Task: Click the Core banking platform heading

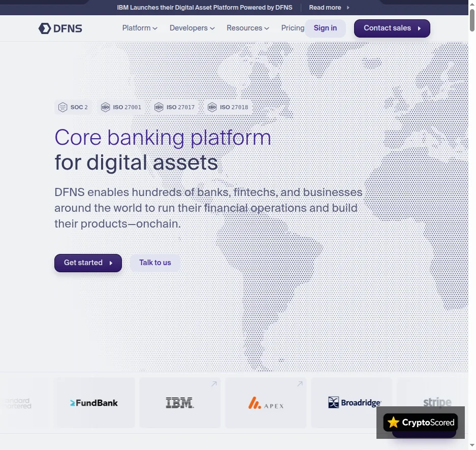Action: 163,138
